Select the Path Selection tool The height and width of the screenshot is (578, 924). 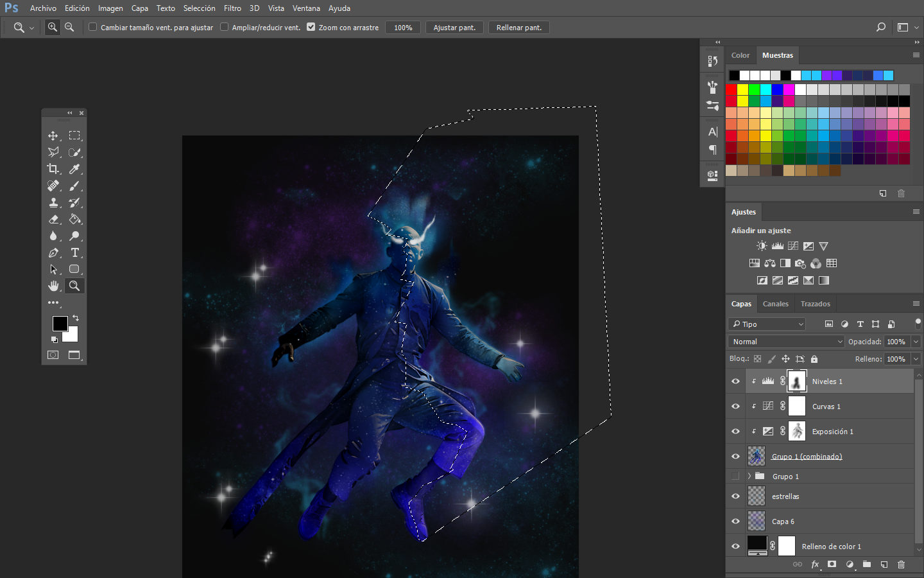click(53, 269)
